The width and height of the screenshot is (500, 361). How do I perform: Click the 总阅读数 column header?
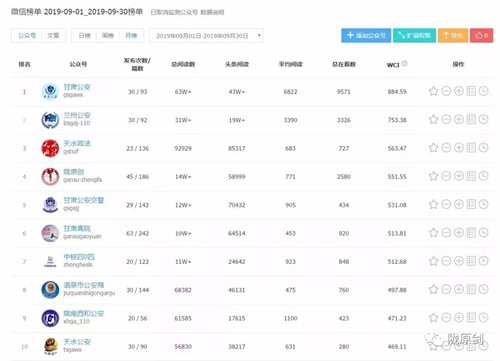pos(183,64)
